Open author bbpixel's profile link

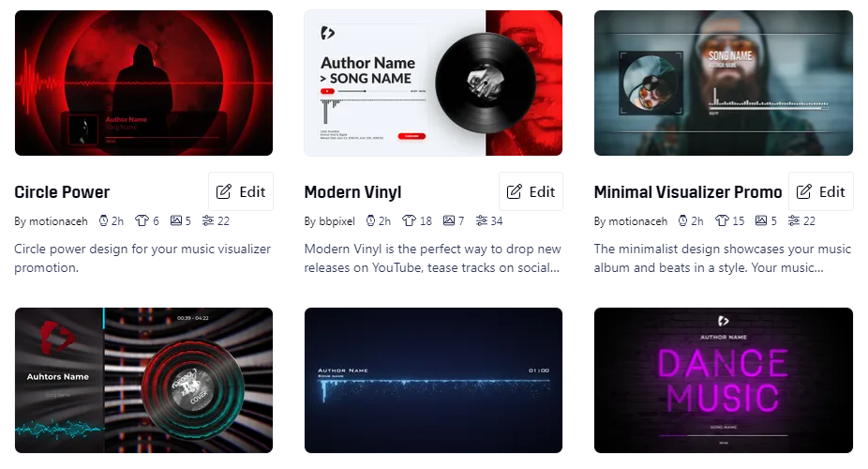tap(337, 221)
